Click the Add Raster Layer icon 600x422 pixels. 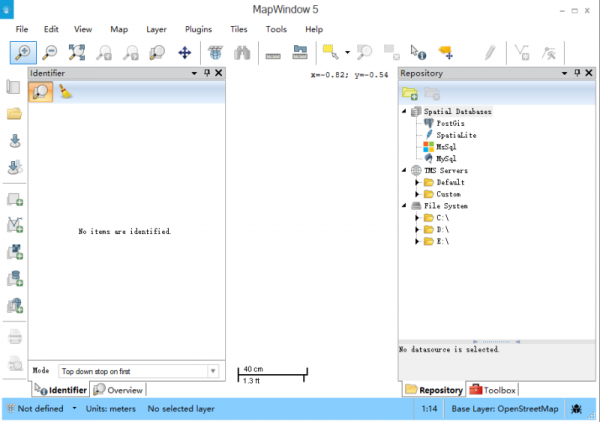click(15, 252)
